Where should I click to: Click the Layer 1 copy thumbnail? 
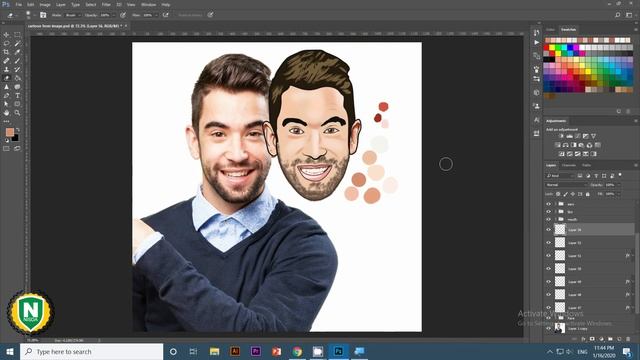[560, 328]
